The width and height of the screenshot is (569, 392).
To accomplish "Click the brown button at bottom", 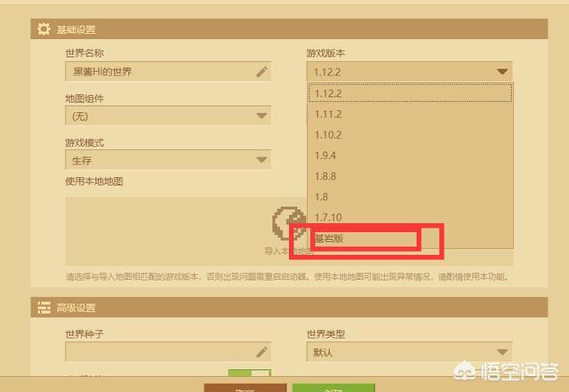I will point(245,388).
